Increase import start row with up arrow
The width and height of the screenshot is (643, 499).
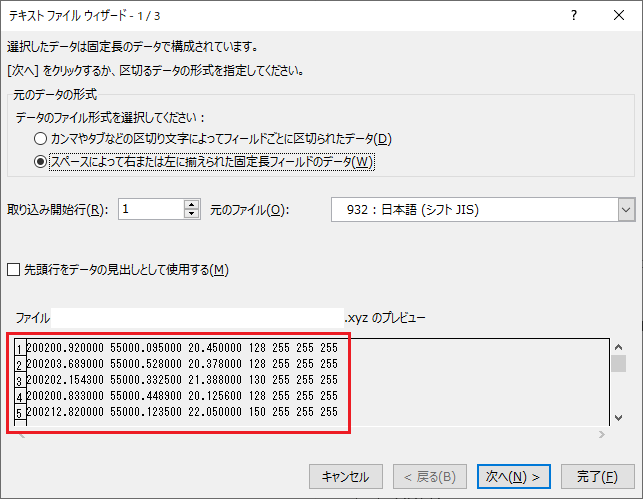click(192, 204)
